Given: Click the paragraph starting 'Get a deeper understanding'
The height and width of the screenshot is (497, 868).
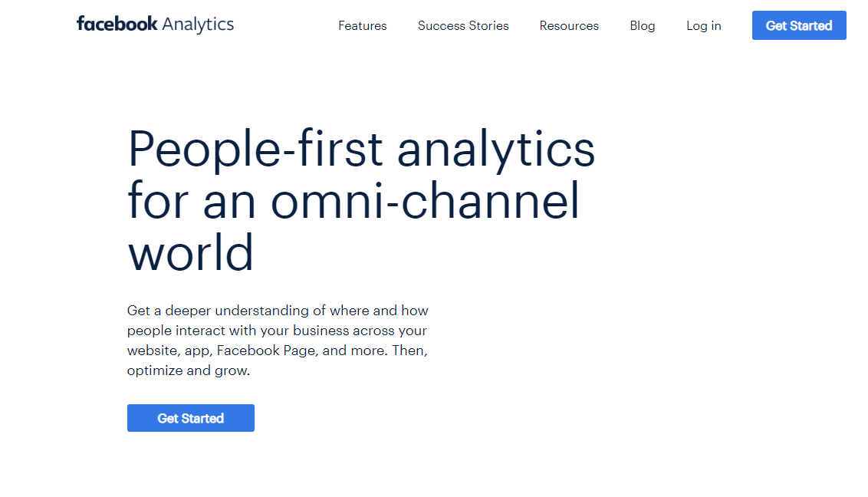Looking at the screenshot, I should (x=278, y=341).
